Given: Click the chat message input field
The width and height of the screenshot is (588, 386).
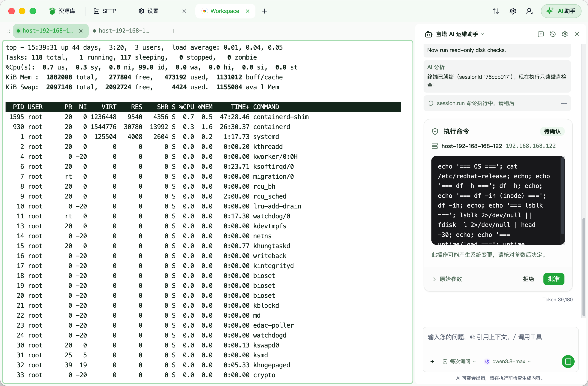Looking at the screenshot, I should [500, 342].
